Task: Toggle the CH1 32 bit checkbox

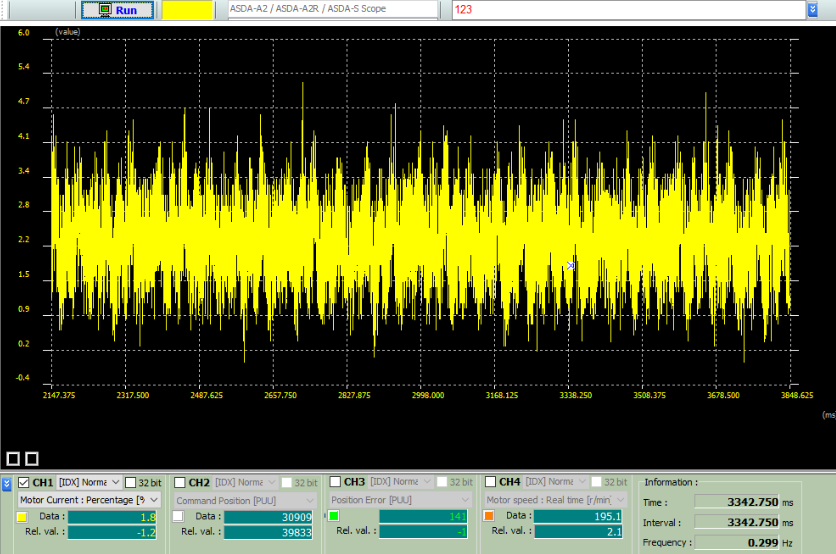Action: tap(131, 482)
